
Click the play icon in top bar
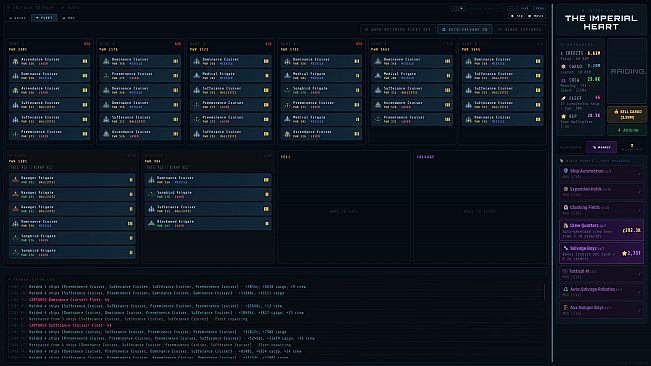tap(461, 8)
